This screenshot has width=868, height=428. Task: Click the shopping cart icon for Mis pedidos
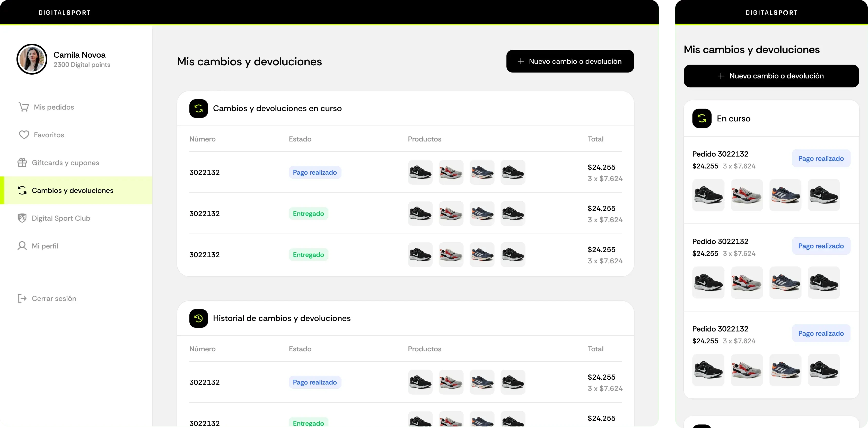pos(24,107)
